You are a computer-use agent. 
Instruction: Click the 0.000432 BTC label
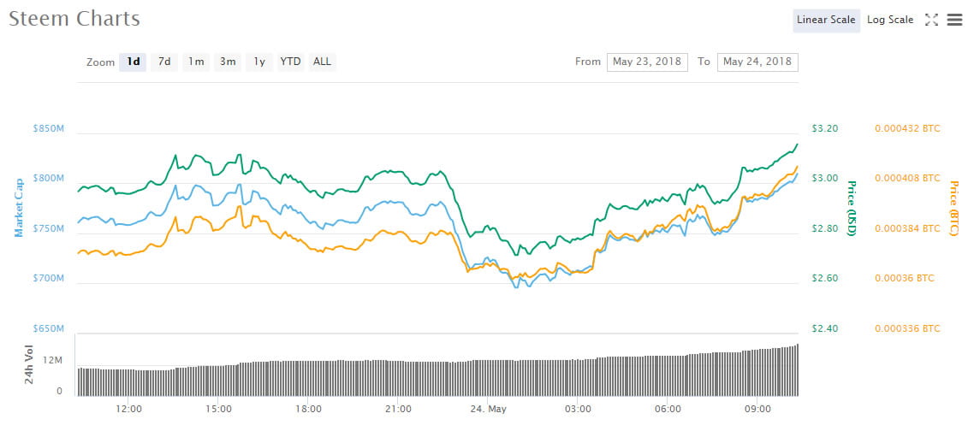(x=907, y=128)
